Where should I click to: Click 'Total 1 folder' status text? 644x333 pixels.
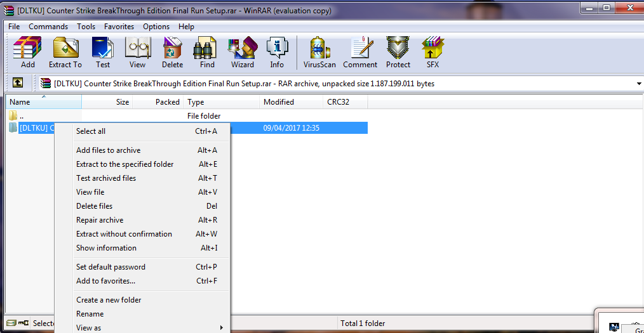363,323
